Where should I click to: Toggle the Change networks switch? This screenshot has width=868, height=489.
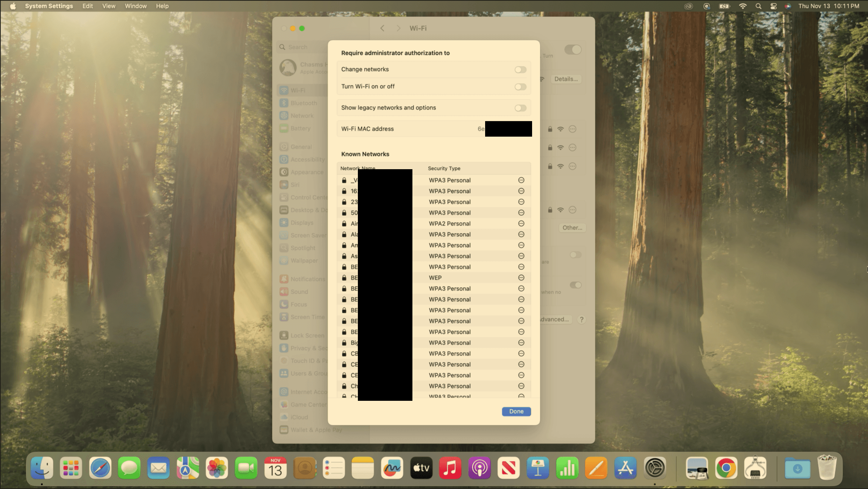click(520, 70)
